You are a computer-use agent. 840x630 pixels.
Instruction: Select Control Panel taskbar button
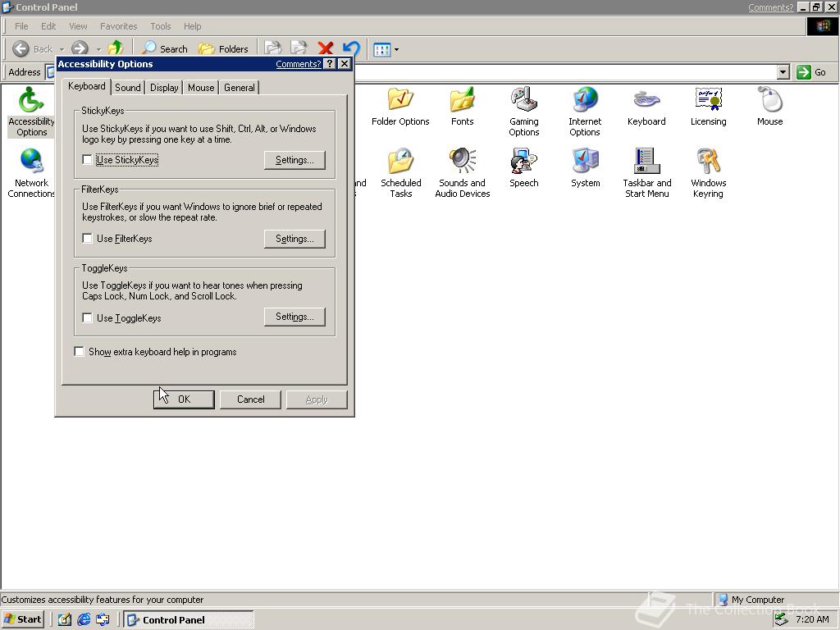(189, 619)
